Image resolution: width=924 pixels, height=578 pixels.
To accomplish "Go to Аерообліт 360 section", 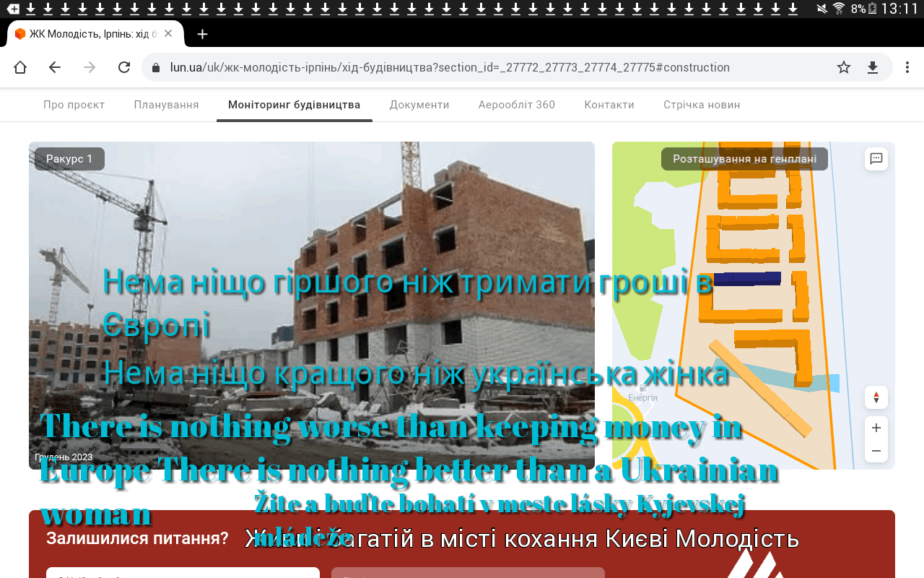I will [517, 105].
